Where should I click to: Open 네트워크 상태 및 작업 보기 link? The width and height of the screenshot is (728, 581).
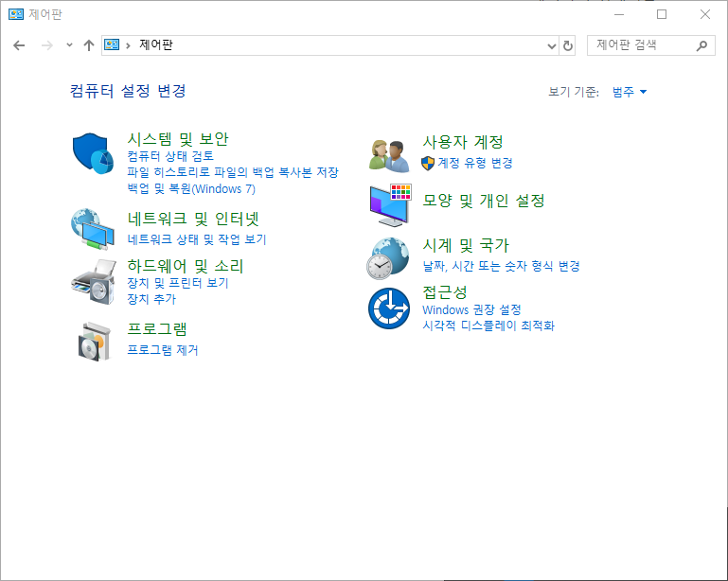pyautogui.click(x=197, y=239)
